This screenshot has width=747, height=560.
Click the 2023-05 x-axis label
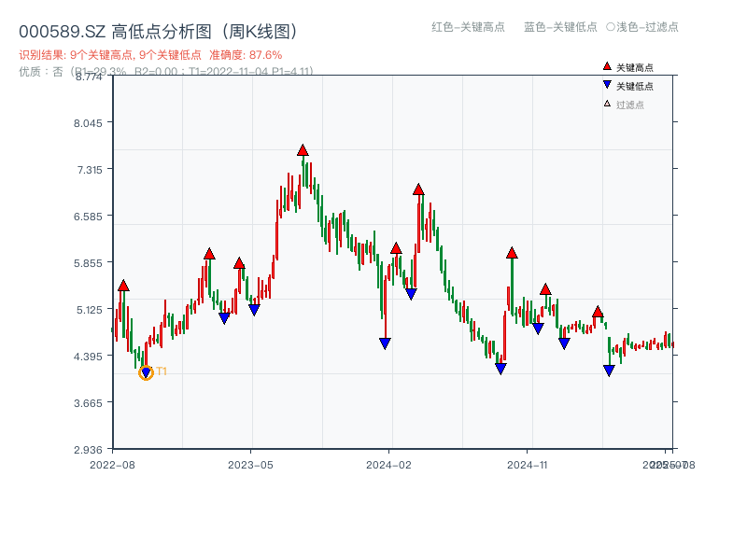[x=250, y=465]
